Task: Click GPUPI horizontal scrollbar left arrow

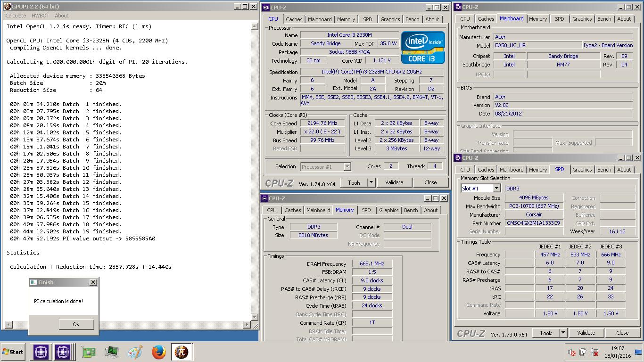Action: 8,324
